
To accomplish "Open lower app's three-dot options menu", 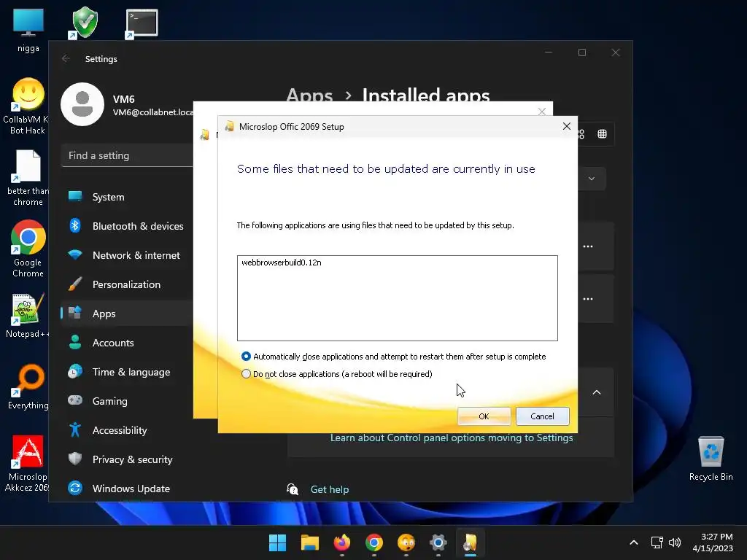I will (x=588, y=298).
